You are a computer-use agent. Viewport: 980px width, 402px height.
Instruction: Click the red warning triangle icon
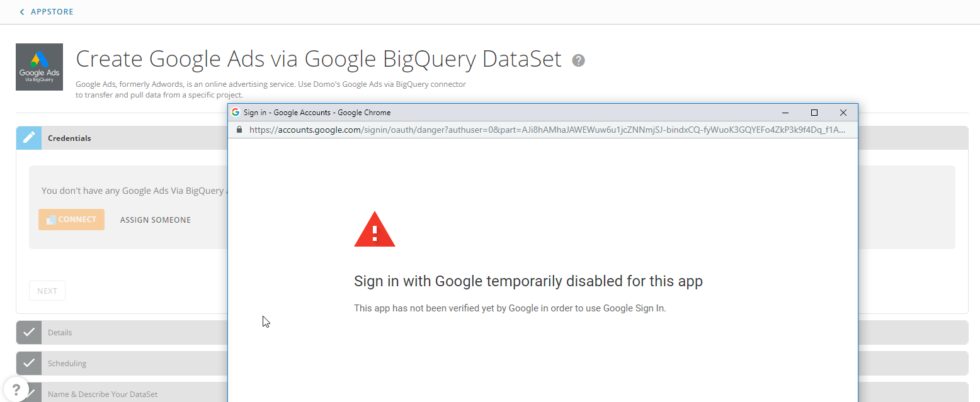point(375,230)
